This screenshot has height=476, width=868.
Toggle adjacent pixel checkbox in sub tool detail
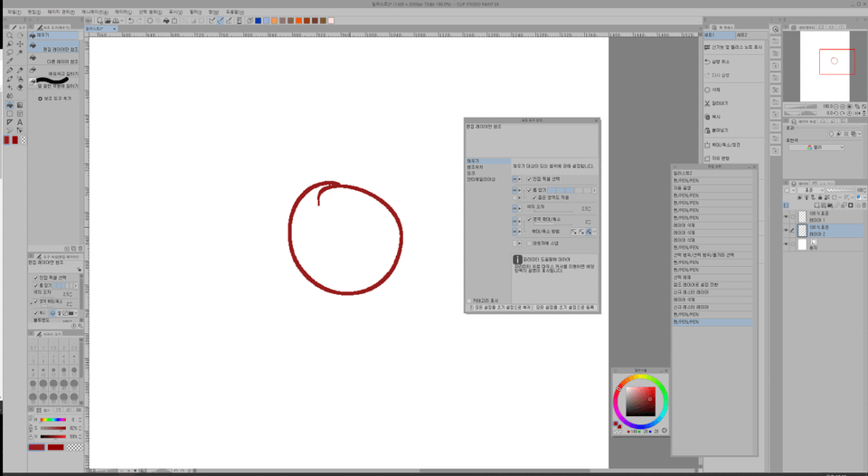529,179
